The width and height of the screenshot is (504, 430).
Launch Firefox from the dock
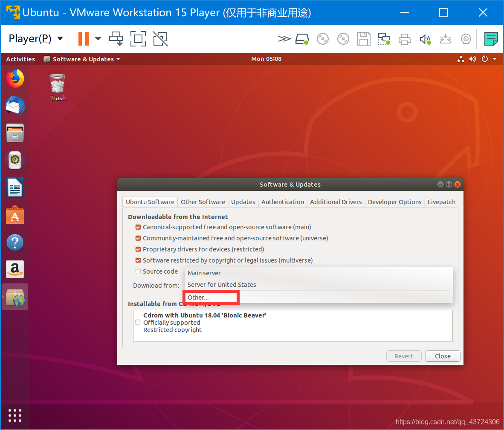15,78
